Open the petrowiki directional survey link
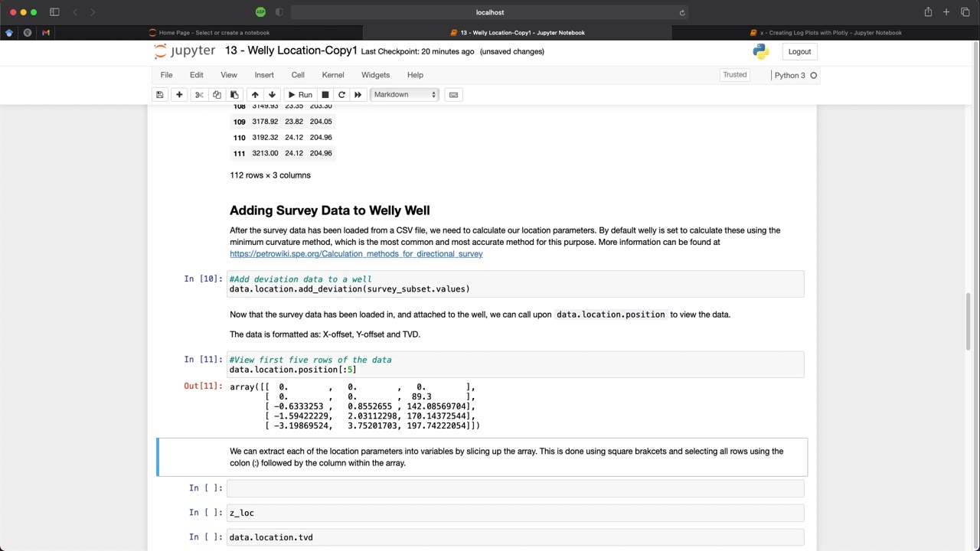Screen dimensions: 980x551 point(356,253)
